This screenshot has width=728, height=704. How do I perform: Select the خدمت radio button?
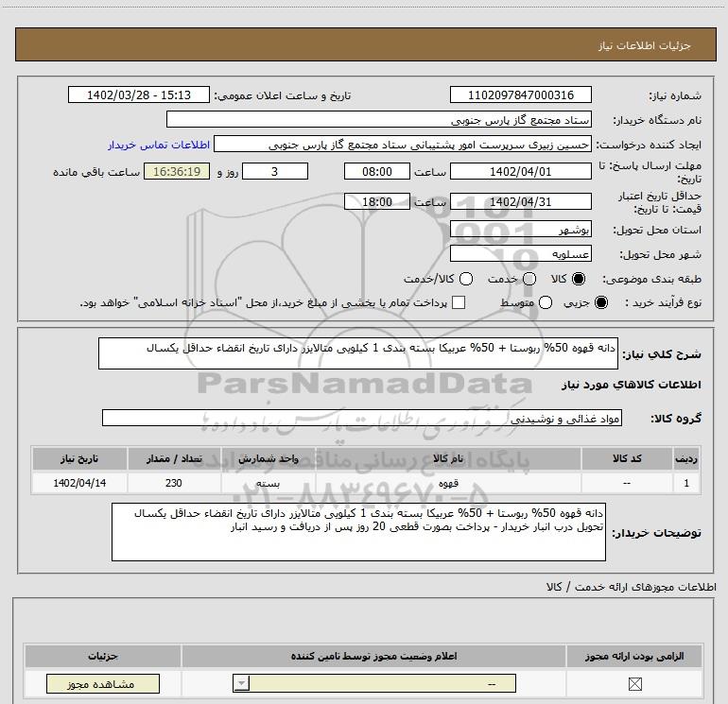[x=529, y=279]
